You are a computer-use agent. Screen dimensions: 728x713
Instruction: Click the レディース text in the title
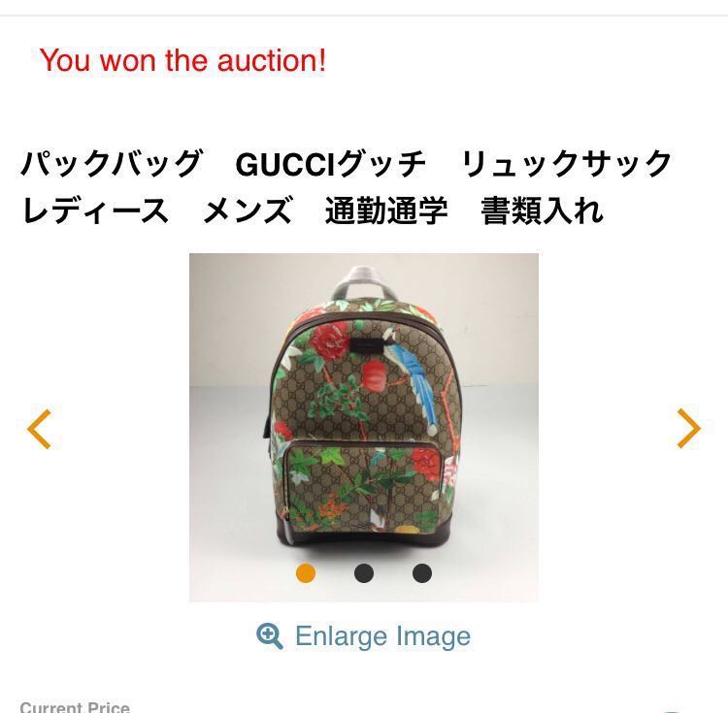pyautogui.click(x=95, y=211)
